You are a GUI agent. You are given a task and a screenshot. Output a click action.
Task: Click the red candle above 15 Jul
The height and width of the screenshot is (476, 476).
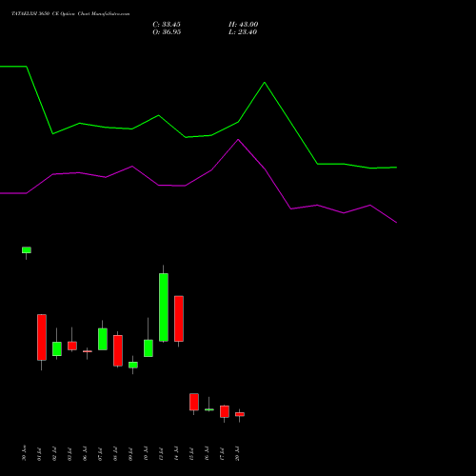pyautogui.click(x=194, y=402)
